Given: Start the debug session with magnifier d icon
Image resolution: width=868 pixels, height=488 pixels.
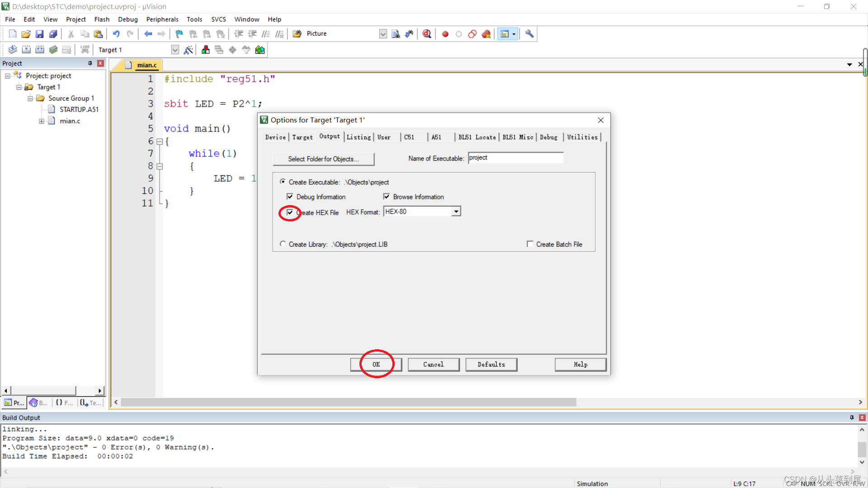Looking at the screenshot, I should pos(427,34).
